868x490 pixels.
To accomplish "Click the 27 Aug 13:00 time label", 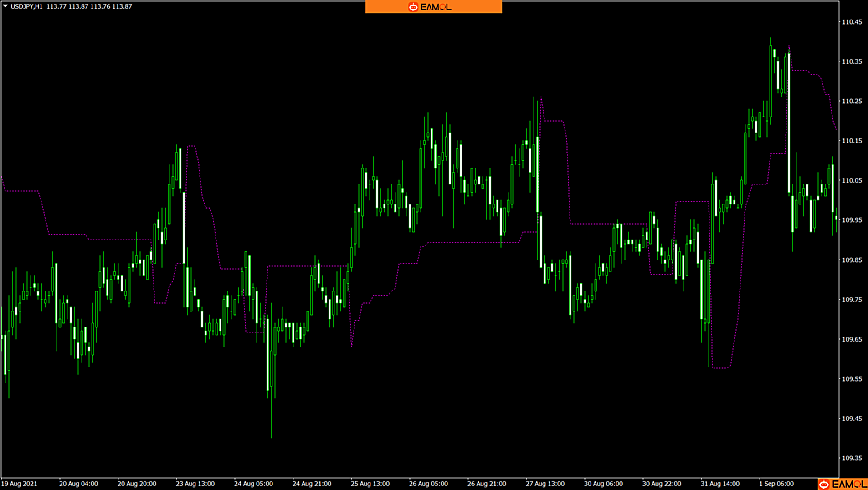I will coord(545,484).
